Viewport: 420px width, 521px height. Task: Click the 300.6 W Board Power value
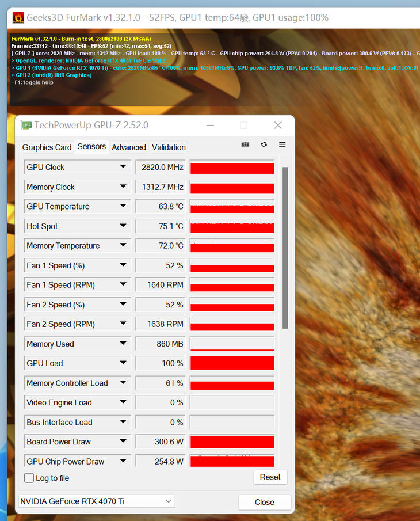(x=161, y=442)
